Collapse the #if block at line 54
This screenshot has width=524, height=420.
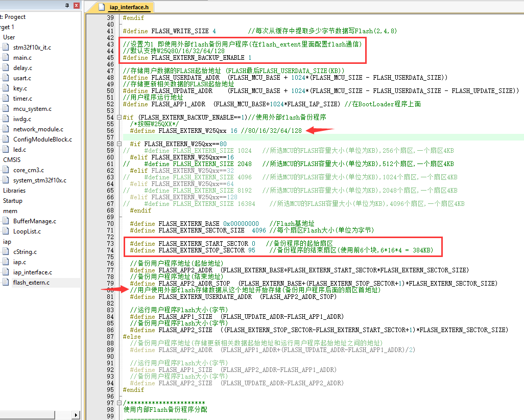pos(120,117)
